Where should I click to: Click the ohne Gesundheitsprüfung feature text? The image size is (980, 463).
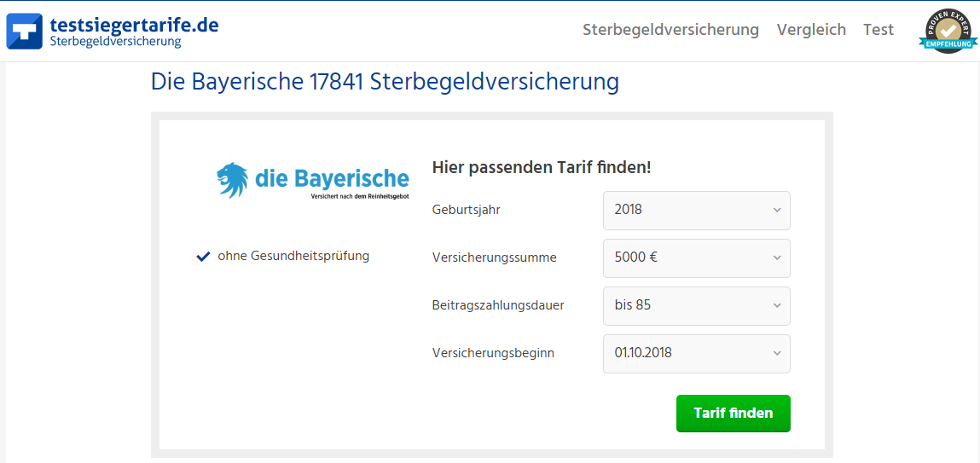pos(293,256)
